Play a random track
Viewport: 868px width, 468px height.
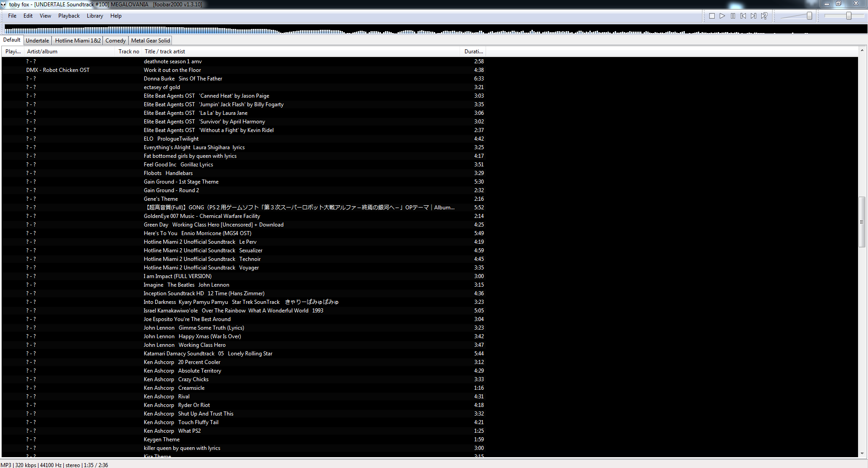click(x=764, y=16)
